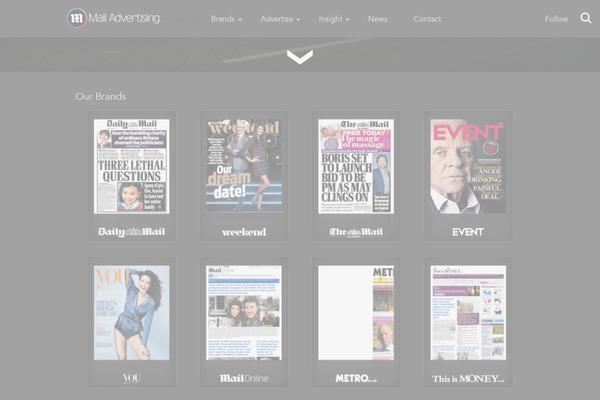
Task: Open the News menu item
Action: pos(378,19)
